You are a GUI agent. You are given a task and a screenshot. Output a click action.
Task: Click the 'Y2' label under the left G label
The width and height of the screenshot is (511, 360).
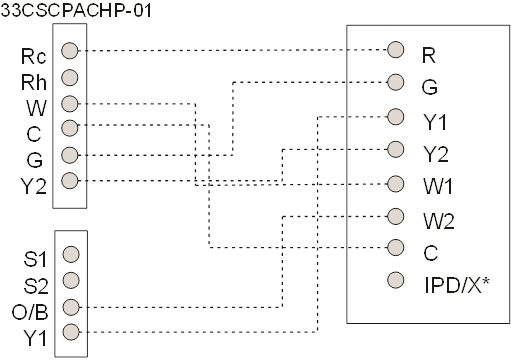[x=33, y=186]
